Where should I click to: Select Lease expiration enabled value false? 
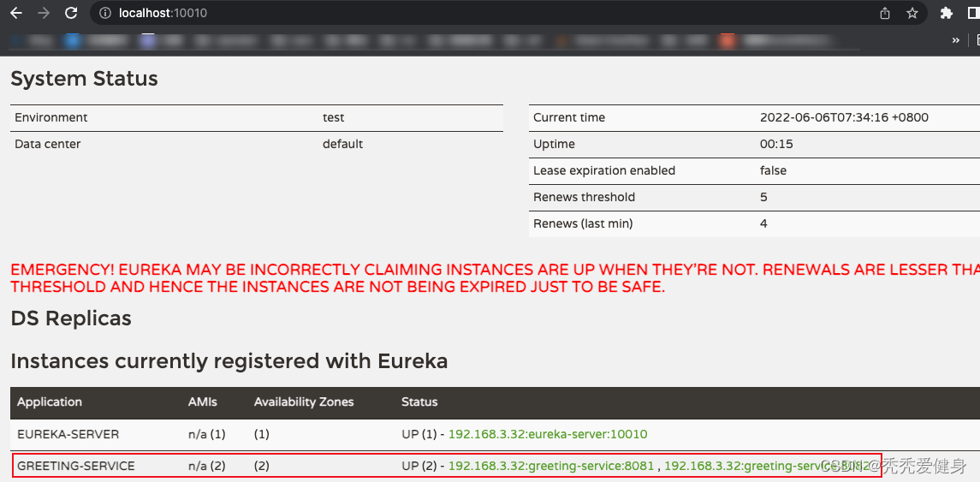[x=773, y=170]
